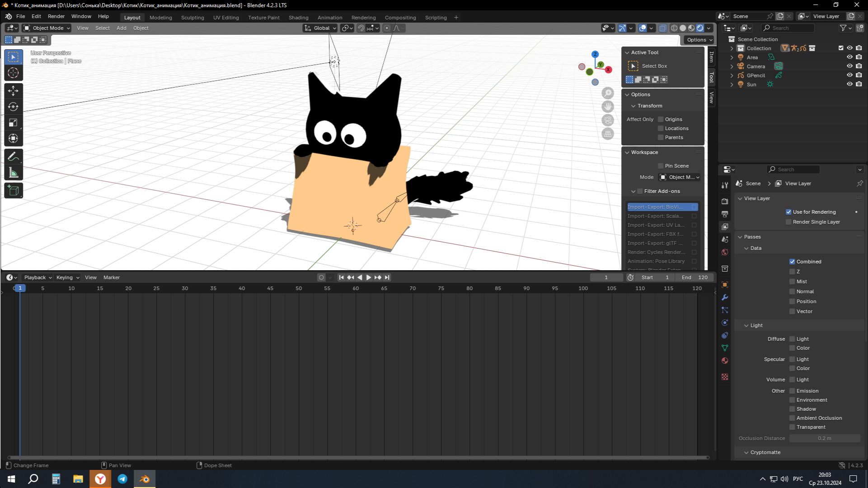Collapse the Passes panel
Viewport: 868px width, 488px height.
[x=740, y=237]
